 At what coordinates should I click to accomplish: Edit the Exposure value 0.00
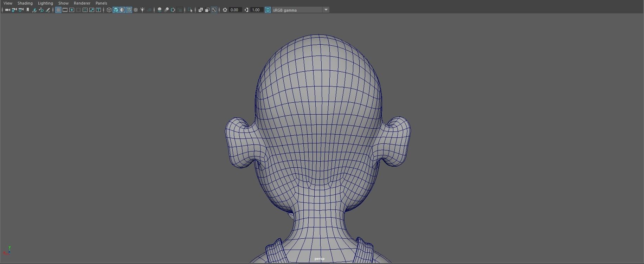[x=235, y=10]
